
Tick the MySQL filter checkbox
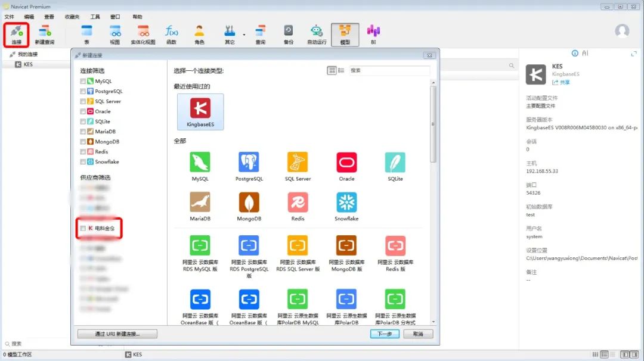83,81
